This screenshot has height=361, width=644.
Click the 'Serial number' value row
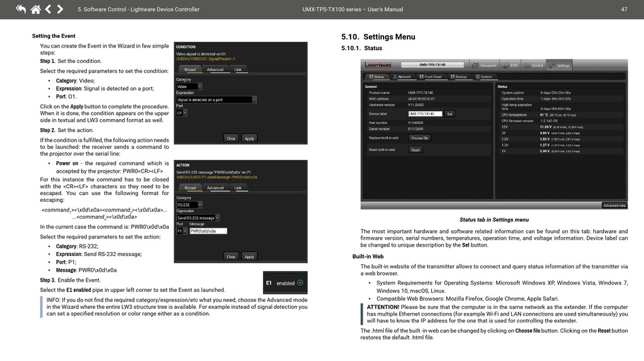(428, 129)
